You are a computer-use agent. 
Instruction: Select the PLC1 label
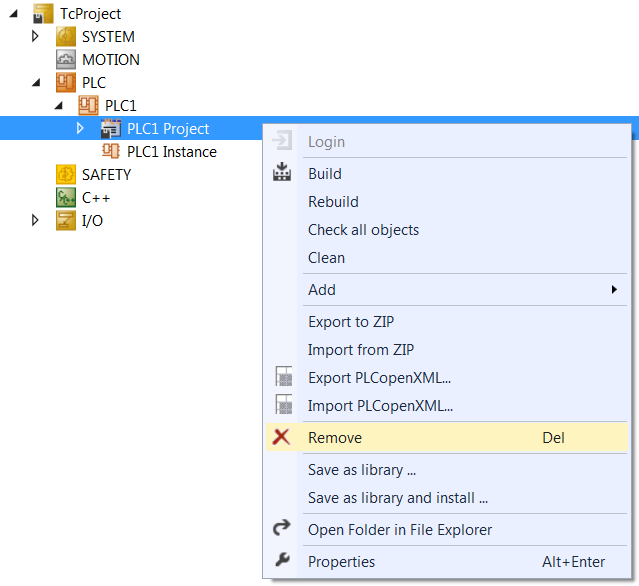[121, 106]
